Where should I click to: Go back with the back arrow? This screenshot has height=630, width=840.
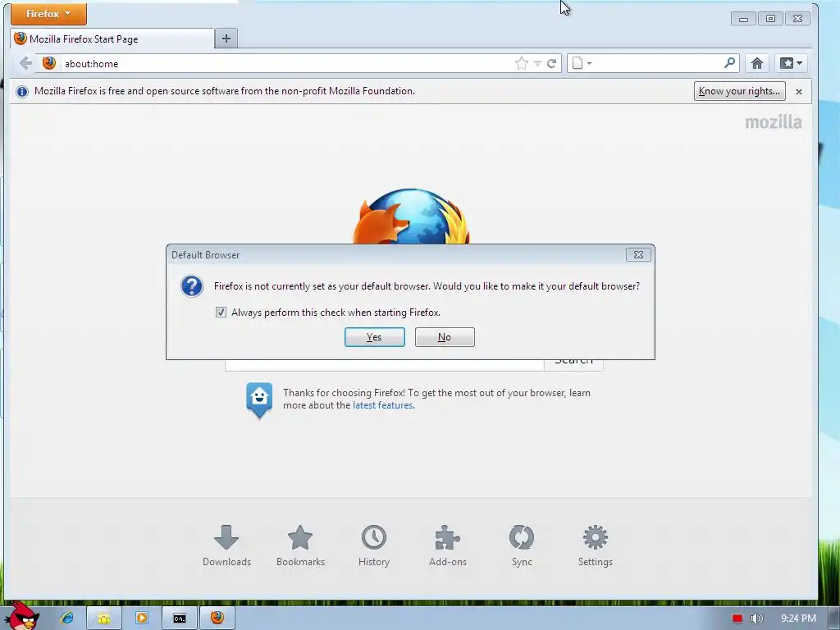click(25, 63)
